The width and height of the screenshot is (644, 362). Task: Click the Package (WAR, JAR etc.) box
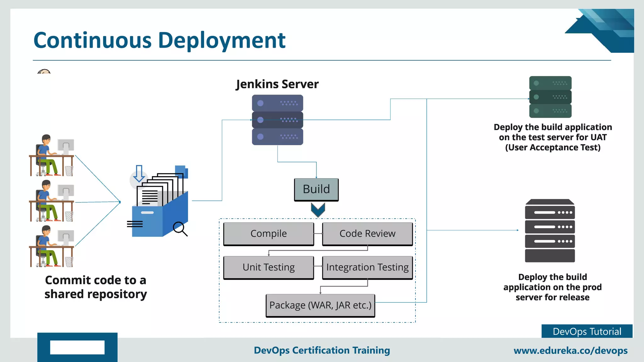pos(320,305)
